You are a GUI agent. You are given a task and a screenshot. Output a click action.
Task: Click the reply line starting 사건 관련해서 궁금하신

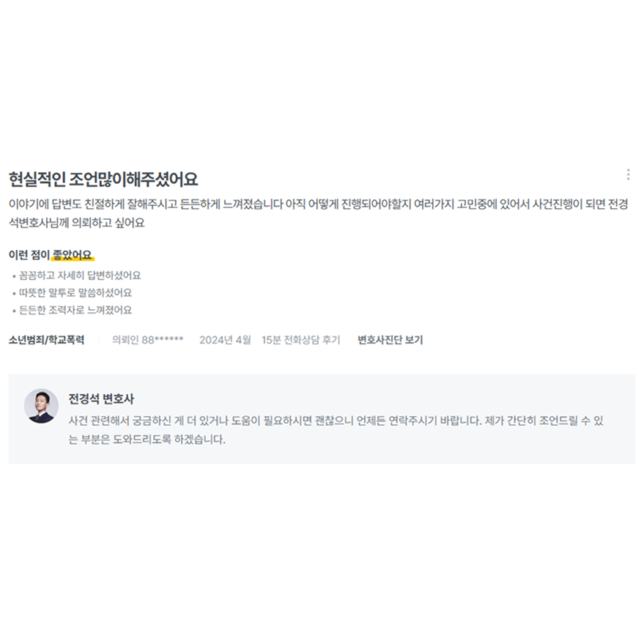point(336,421)
